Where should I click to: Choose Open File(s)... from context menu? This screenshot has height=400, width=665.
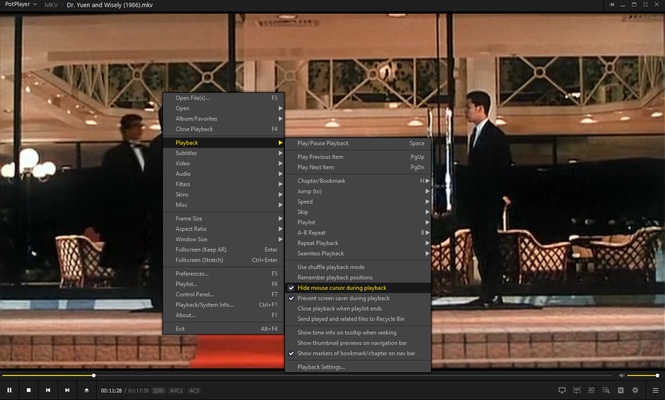tap(224, 98)
